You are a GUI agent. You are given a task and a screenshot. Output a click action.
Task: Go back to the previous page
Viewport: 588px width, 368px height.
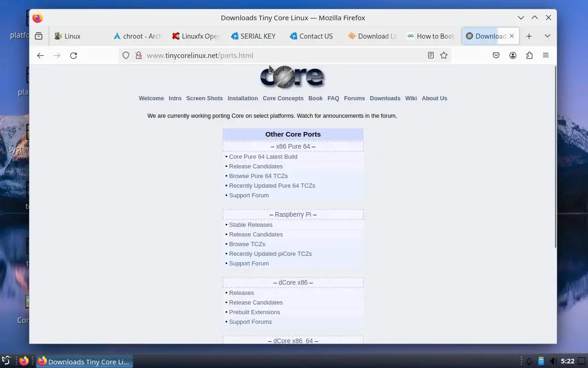click(40, 55)
